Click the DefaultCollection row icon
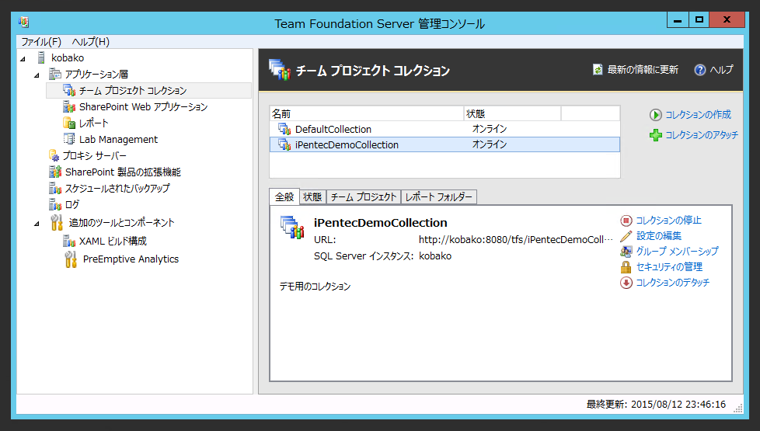The width and height of the screenshot is (760, 431). point(284,129)
